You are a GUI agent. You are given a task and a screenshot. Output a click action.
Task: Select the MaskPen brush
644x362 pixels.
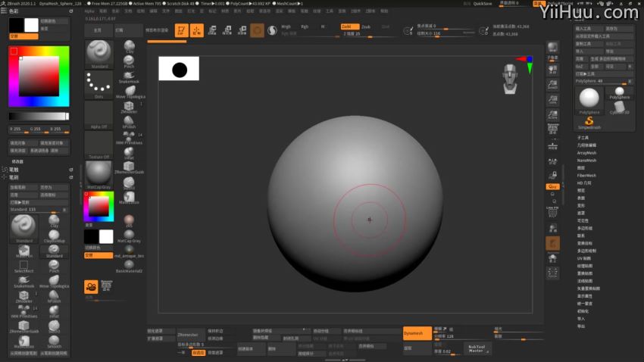tap(23, 251)
